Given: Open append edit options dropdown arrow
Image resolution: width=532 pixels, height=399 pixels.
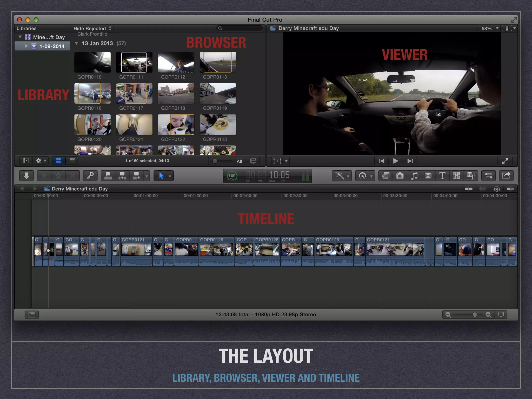Looking at the screenshot, I should coord(147,176).
